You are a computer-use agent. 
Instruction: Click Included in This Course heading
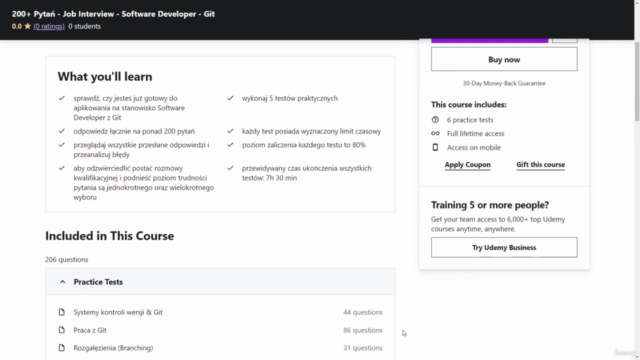(x=109, y=236)
